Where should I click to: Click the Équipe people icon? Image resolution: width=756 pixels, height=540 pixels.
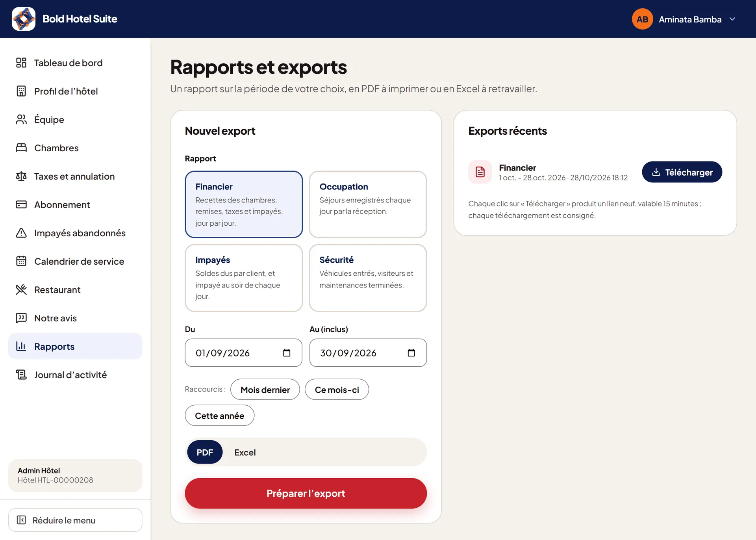pyautogui.click(x=21, y=119)
